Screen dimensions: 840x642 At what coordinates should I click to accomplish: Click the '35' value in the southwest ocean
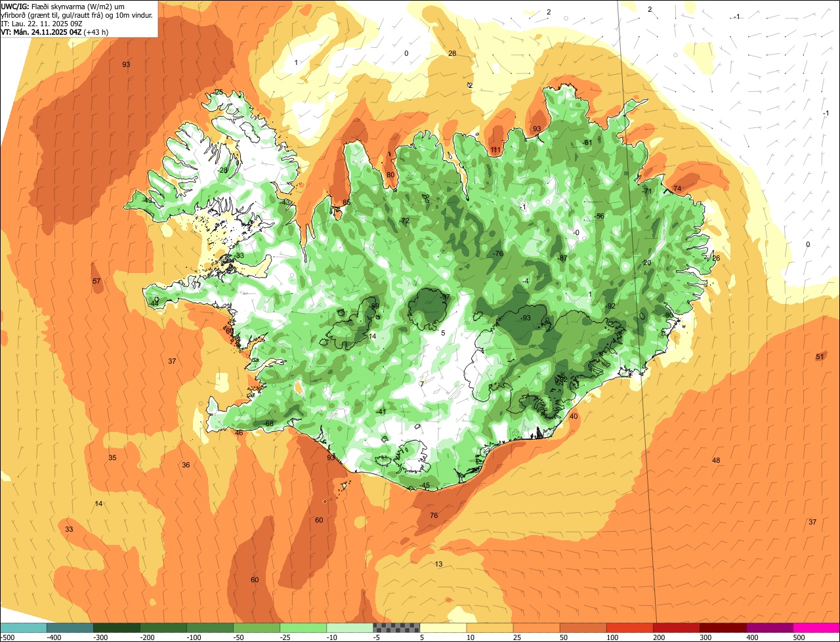[112, 458]
